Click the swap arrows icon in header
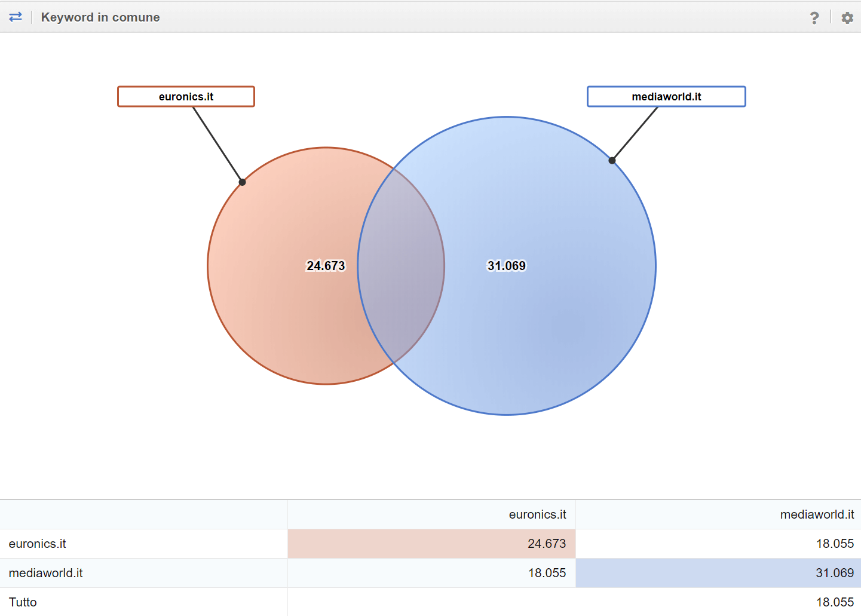This screenshot has height=616, width=861. [x=16, y=17]
